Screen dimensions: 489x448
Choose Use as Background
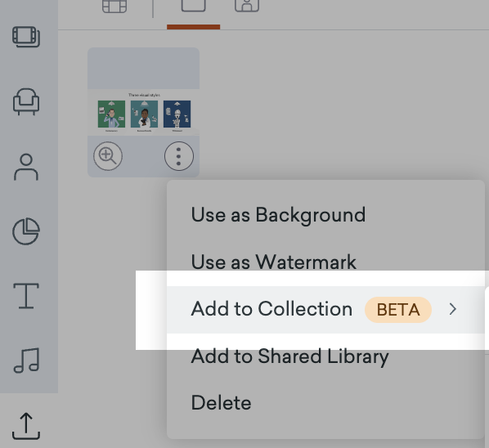point(278,215)
